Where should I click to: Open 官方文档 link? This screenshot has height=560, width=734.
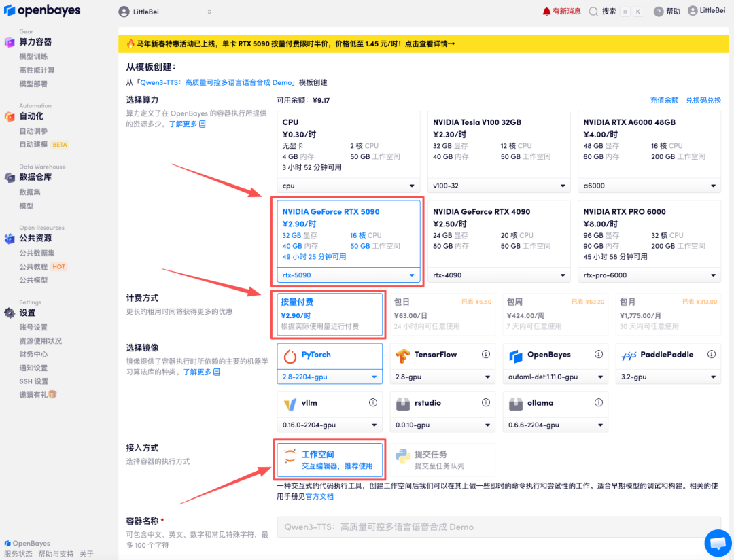(319, 496)
